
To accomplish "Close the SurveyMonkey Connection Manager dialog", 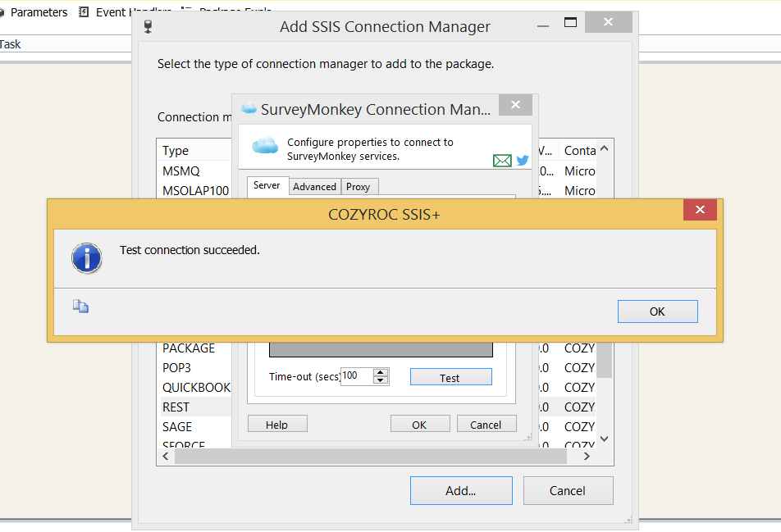I will click(515, 104).
